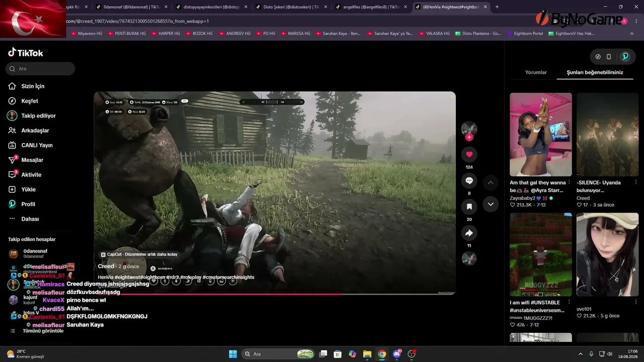
Task: Click the TikTok logo in the sidebar
Action: (26, 53)
